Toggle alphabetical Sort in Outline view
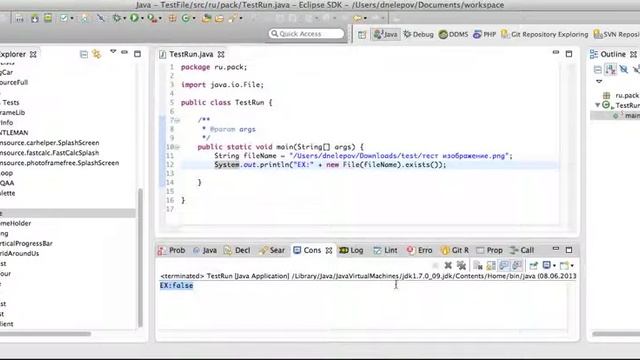 611,69
